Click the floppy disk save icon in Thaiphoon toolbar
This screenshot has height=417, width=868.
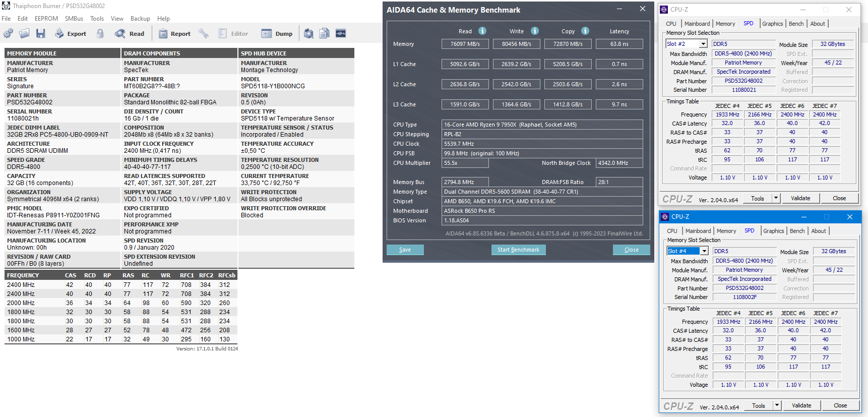click(41, 33)
